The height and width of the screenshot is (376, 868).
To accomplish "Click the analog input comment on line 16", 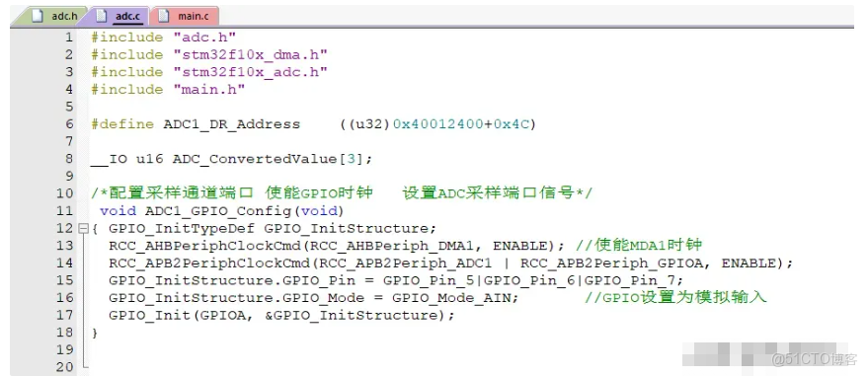I will pos(675,297).
